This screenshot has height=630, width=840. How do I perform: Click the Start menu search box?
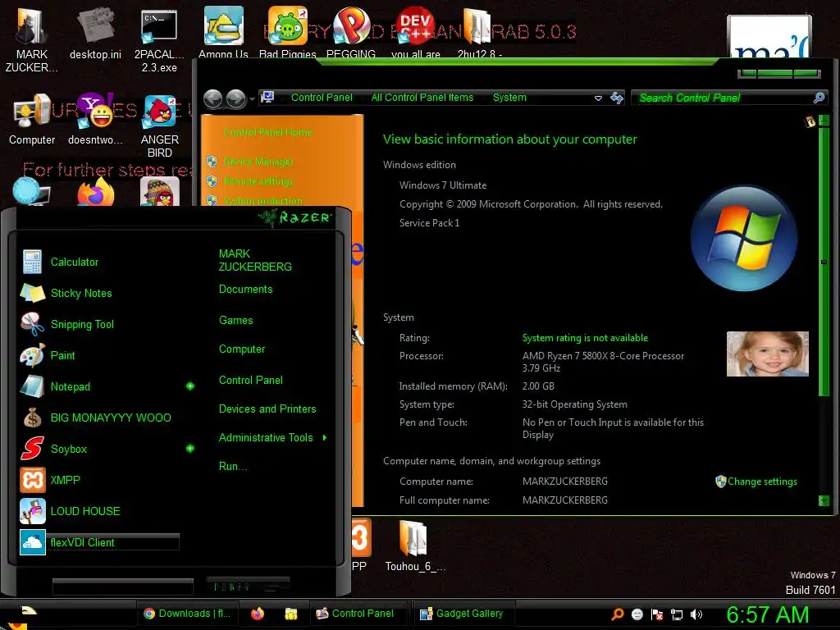(x=123, y=587)
